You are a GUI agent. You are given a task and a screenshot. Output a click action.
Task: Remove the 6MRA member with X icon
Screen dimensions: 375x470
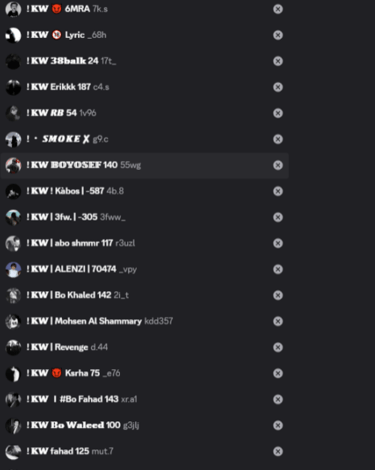(x=278, y=9)
